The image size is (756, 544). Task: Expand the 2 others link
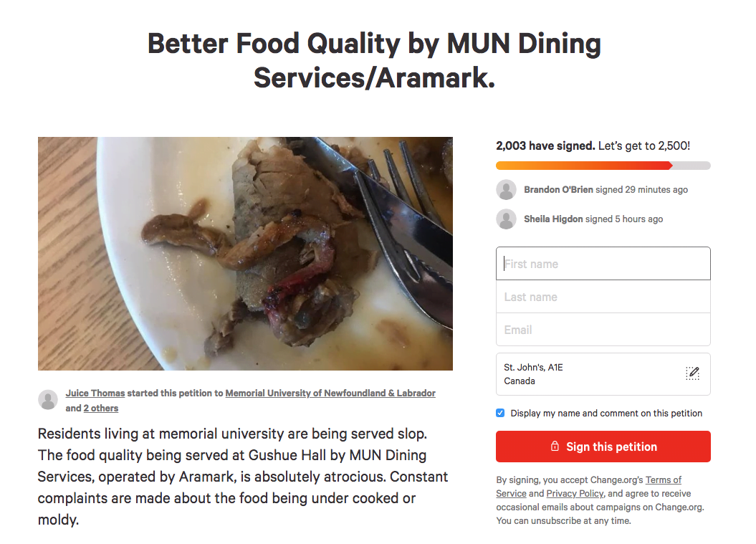coord(101,409)
